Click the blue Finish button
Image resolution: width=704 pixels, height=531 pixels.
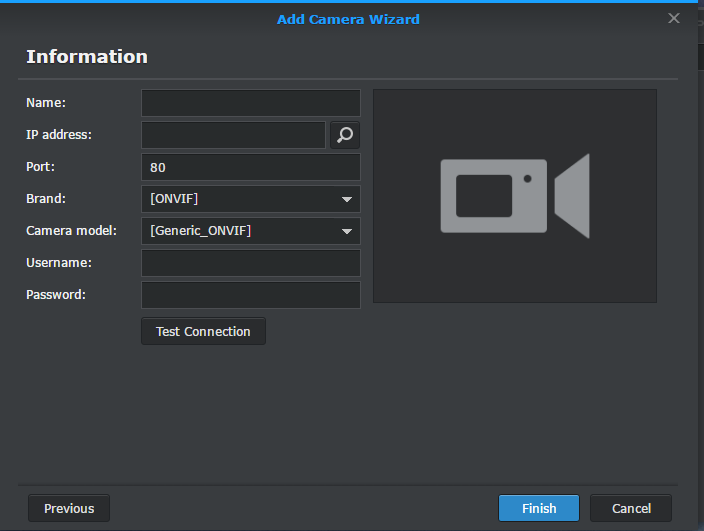click(x=539, y=508)
